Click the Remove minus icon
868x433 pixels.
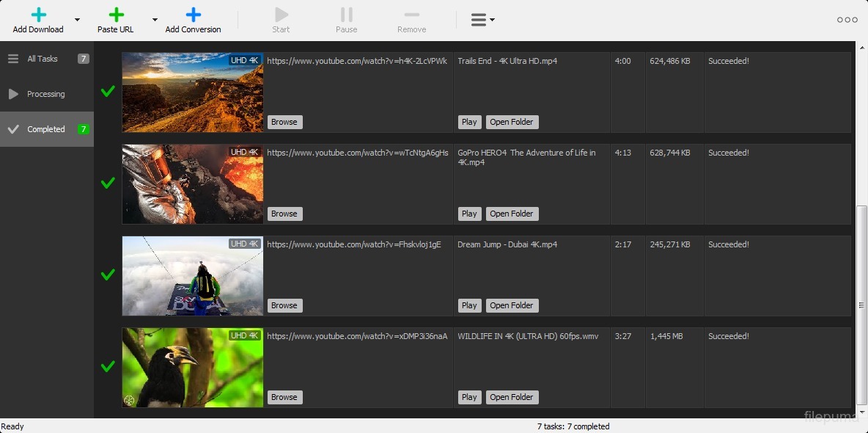pos(411,15)
